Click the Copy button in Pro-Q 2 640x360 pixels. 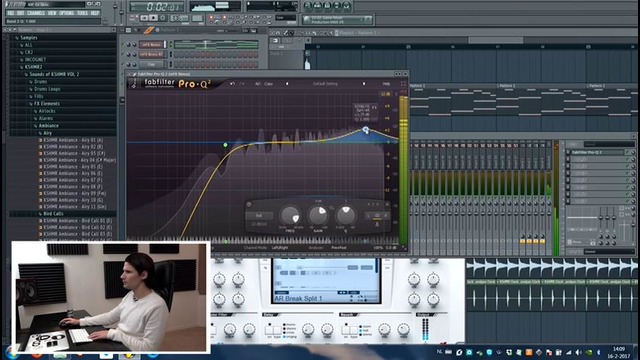pos(268,84)
